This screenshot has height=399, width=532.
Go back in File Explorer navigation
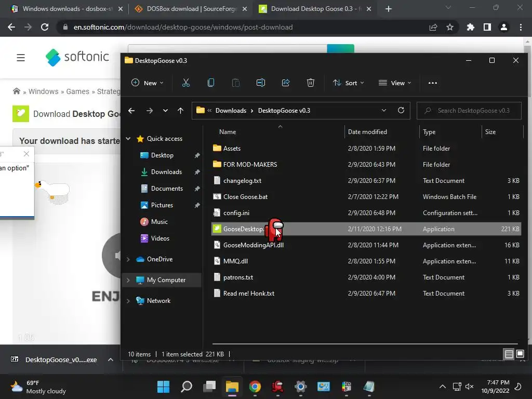tap(131, 111)
